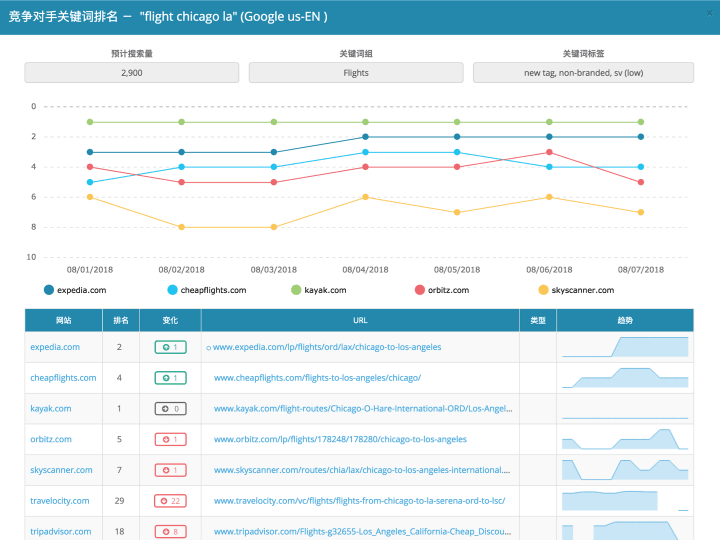Click expedia.com data point on 08/04/2018
Viewport: 720px width, 540px height.
click(366, 137)
